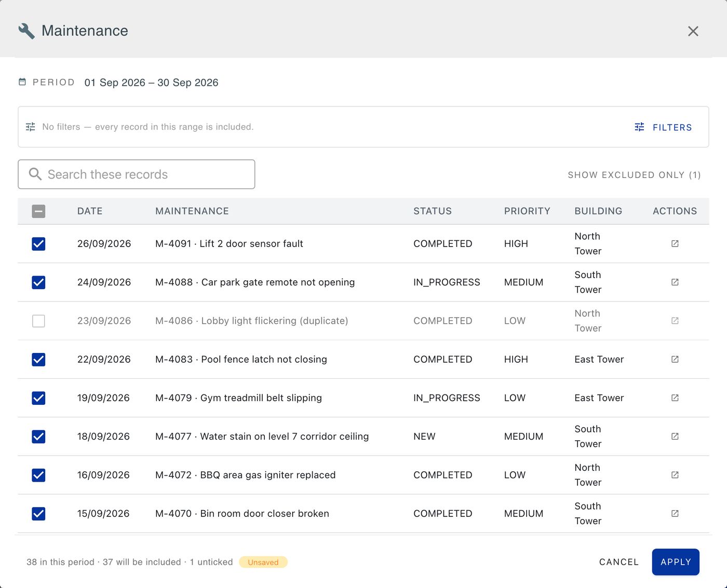727x588 pixels.
Task: Tick the Lobby light flickering (duplicate) row
Action: tap(38, 321)
